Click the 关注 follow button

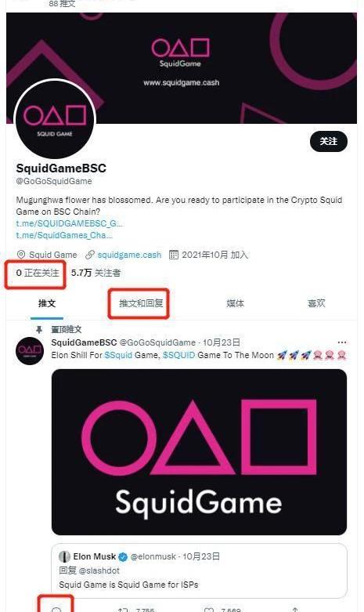click(x=329, y=141)
